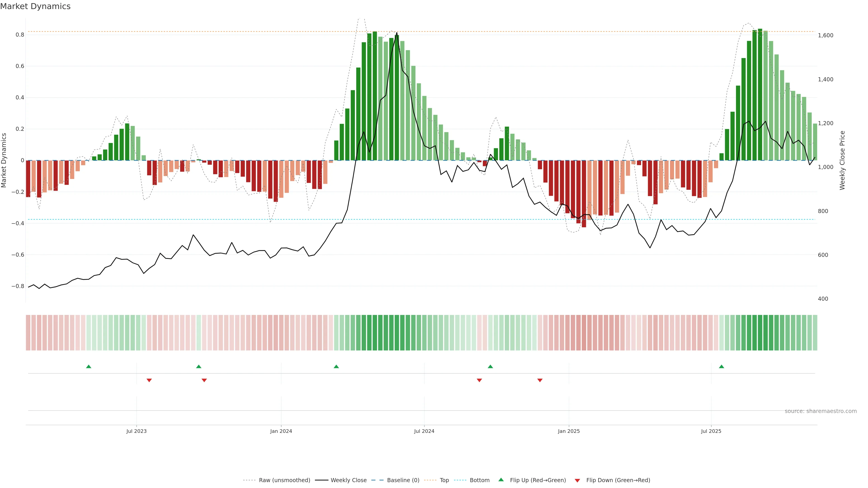Click the Market Dynamics chart title

point(35,6)
